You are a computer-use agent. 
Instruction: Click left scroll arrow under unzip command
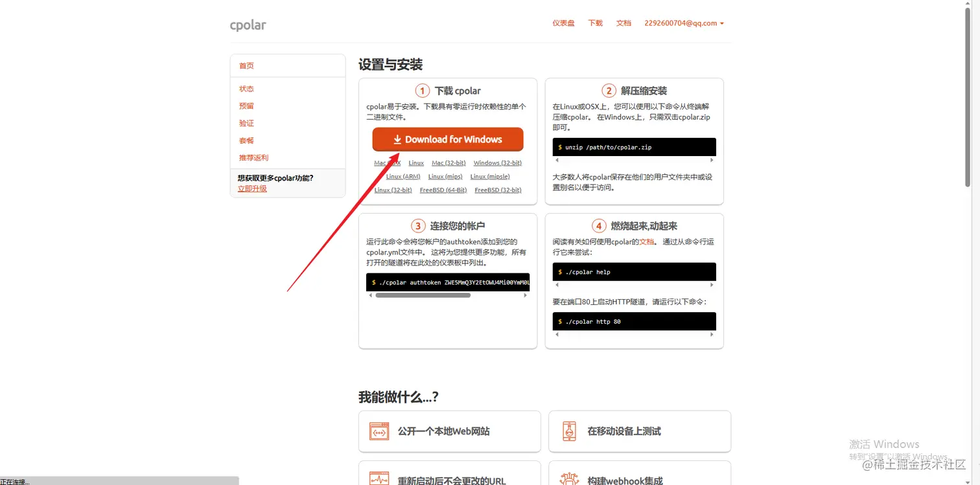(557, 160)
